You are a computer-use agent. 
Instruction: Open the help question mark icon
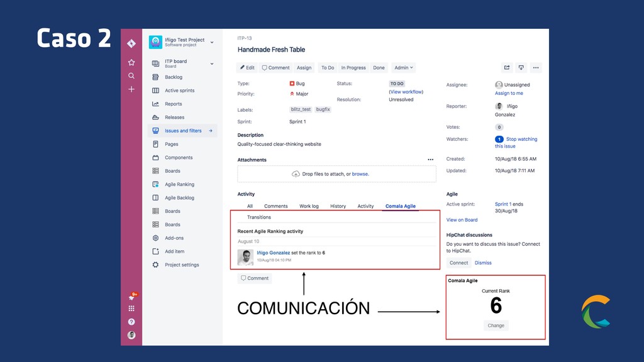pos(131,322)
